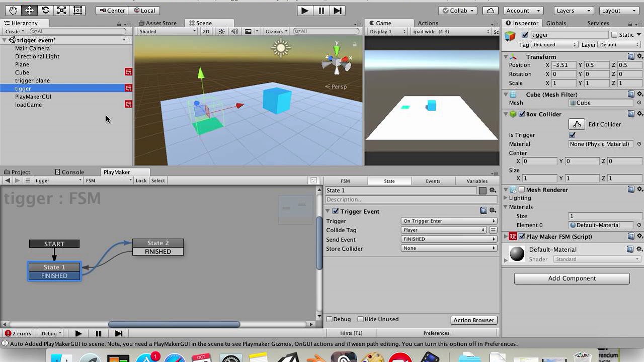644x362 pixels.
Task: Toggle the Static checkbox in the Inspector
Action: (614, 35)
